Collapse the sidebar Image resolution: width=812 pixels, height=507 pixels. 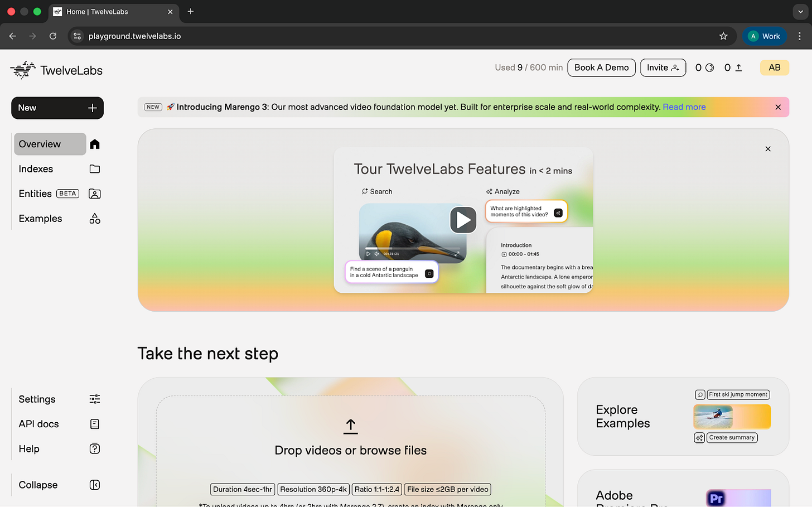[38, 485]
